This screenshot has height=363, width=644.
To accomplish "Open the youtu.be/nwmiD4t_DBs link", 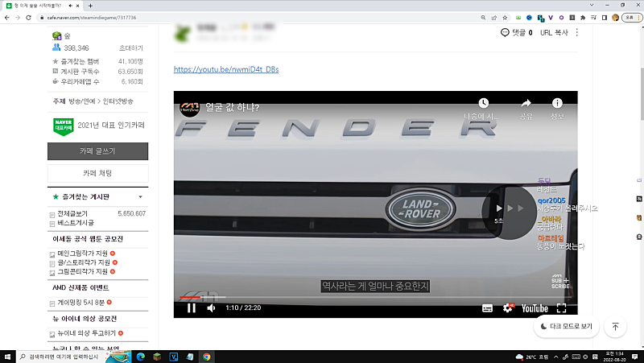I will click(226, 69).
